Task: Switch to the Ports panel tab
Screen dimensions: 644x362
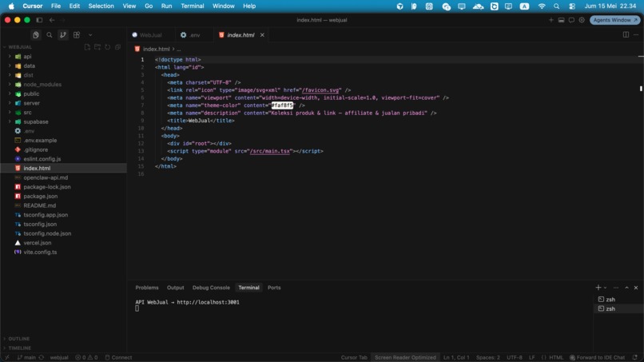Action: point(274,288)
